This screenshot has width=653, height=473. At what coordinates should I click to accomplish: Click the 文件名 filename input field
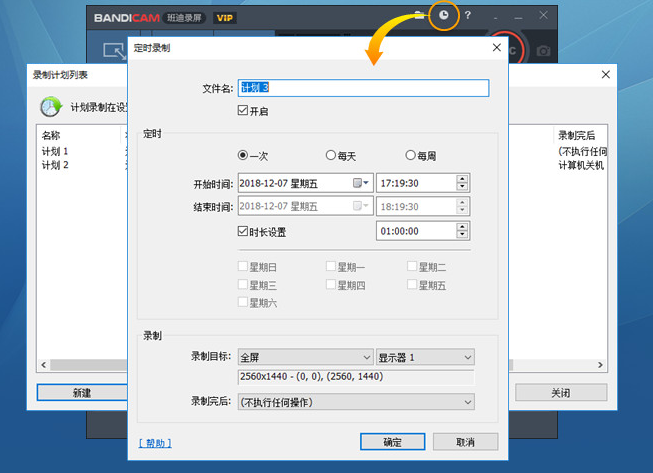coord(364,88)
